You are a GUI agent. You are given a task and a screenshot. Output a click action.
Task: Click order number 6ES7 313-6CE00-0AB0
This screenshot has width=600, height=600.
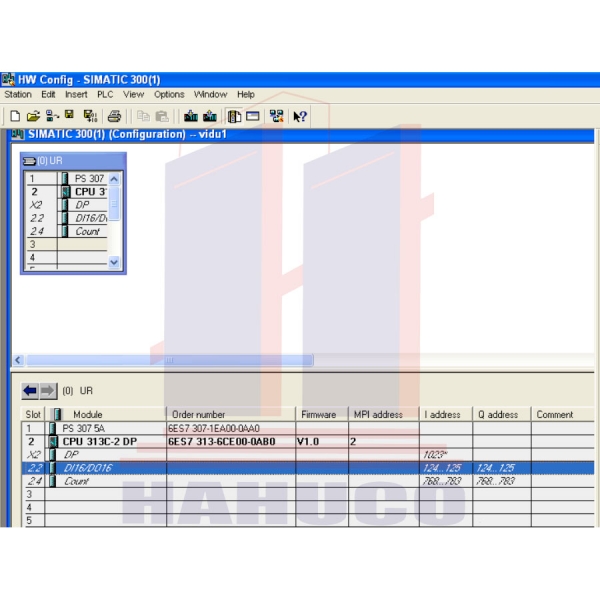tap(222, 441)
